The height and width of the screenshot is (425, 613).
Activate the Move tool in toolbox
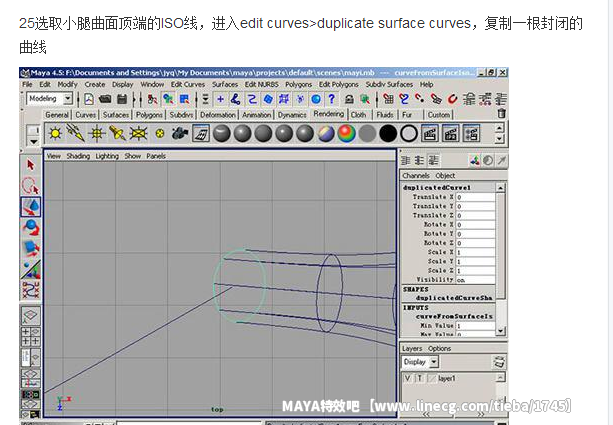tap(30, 206)
